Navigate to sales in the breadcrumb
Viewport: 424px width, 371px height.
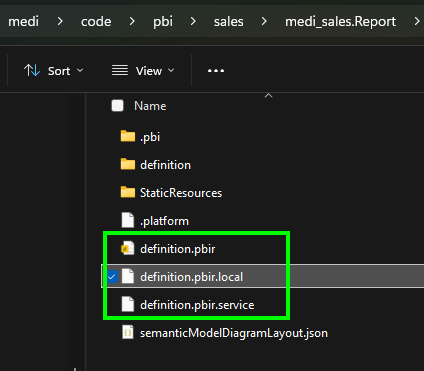[228, 22]
